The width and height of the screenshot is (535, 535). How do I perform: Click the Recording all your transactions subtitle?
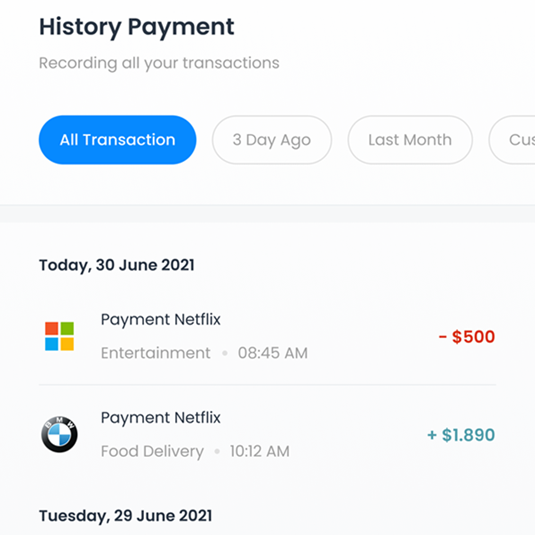pyautogui.click(x=159, y=63)
